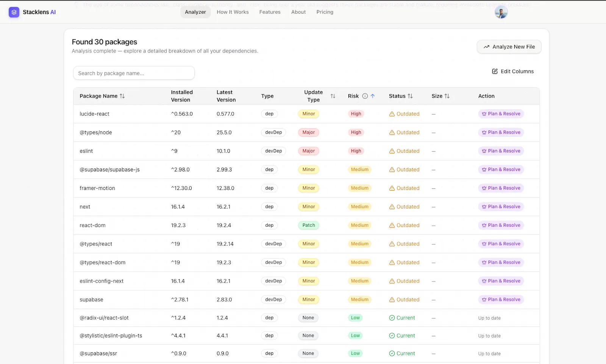Click the Installed Version column header
The width and height of the screenshot is (606, 364).
point(182,96)
